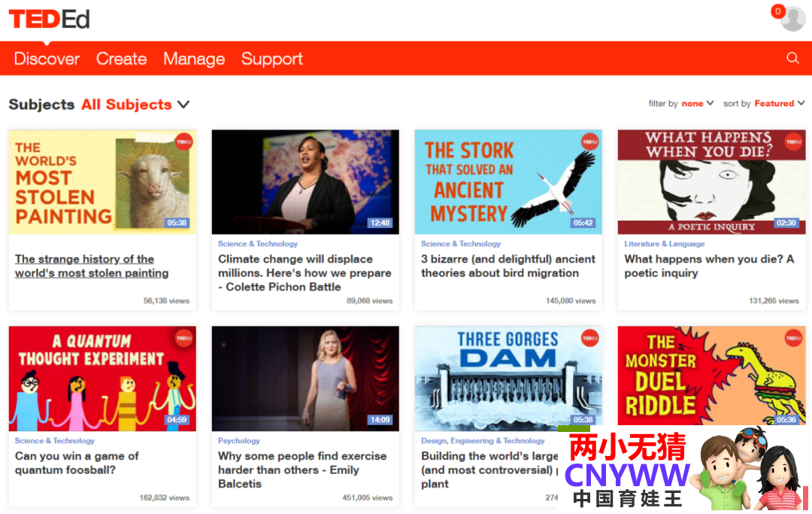Click TED-Ed badge on stolen painting thumbnail
This screenshot has height=514, width=812.
coord(183,142)
